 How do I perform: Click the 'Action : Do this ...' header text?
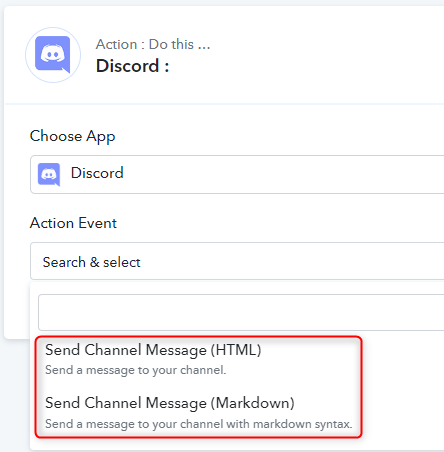[x=153, y=44]
